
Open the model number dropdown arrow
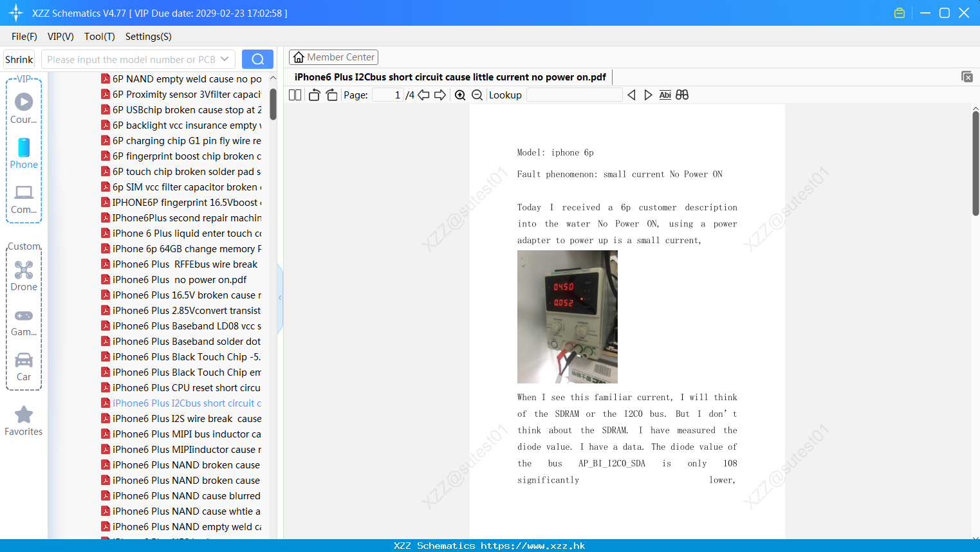pyautogui.click(x=225, y=59)
